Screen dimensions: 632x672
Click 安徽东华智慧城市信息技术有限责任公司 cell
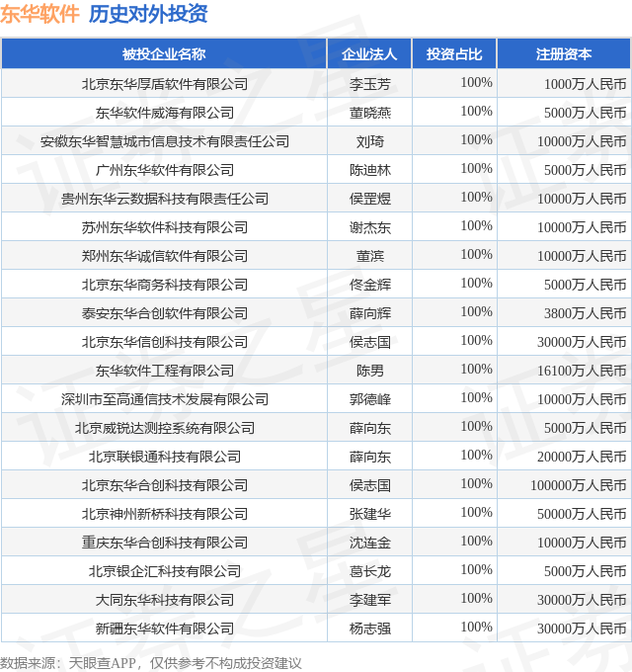165,141
